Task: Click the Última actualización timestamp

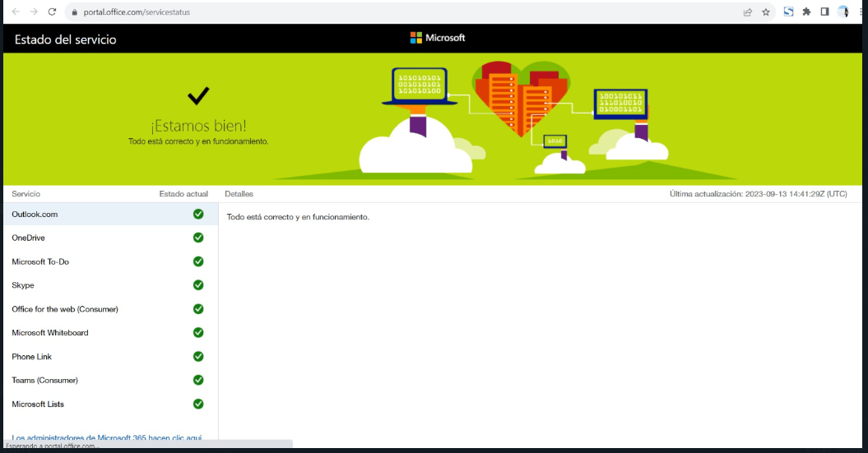Action: point(759,194)
